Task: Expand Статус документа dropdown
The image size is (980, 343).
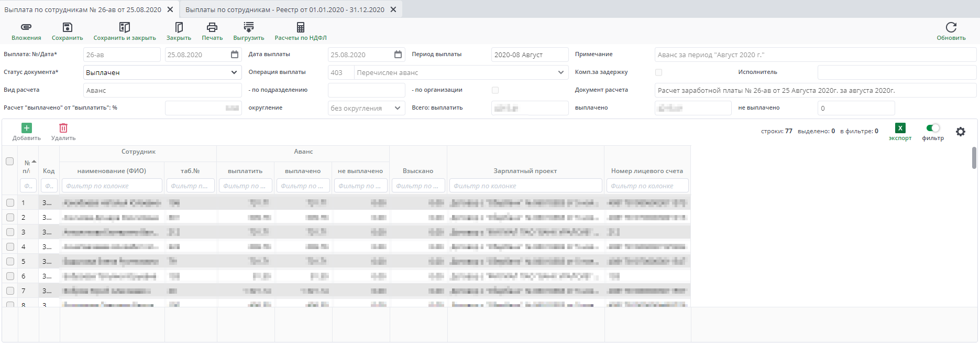Action: coord(234,72)
